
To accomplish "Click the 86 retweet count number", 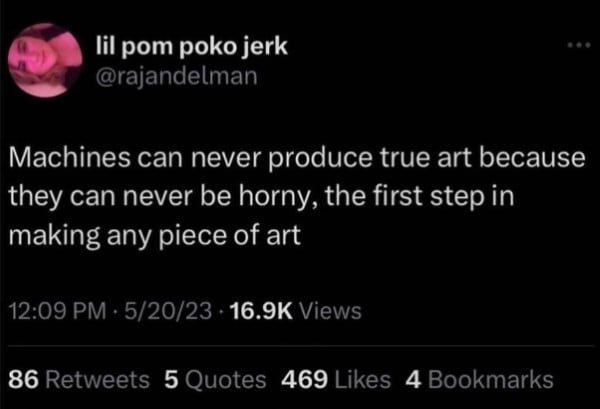I will click(x=22, y=380).
